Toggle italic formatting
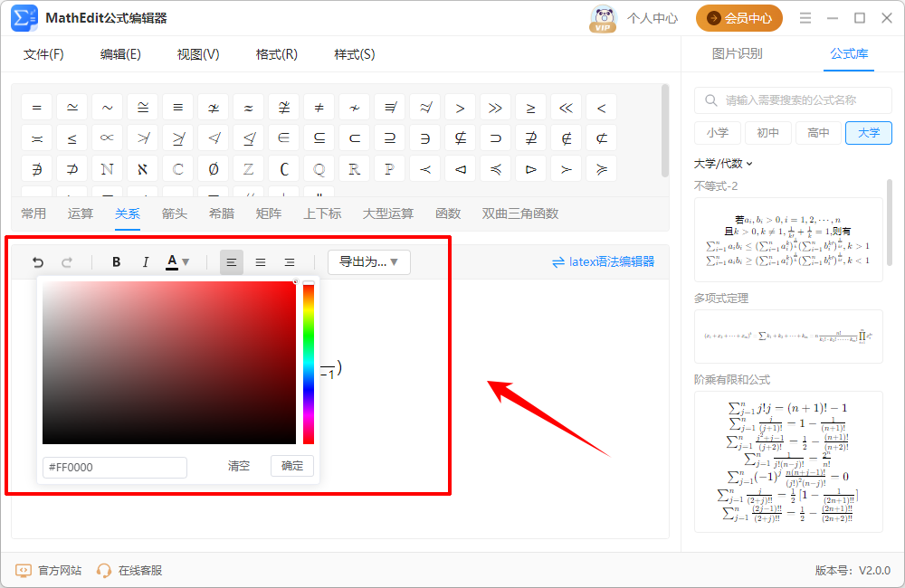The width and height of the screenshot is (905, 588). click(146, 262)
